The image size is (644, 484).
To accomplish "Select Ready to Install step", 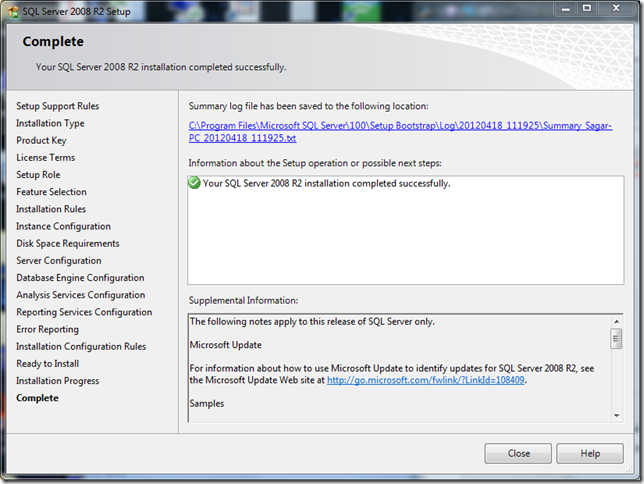I will [x=48, y=364].
